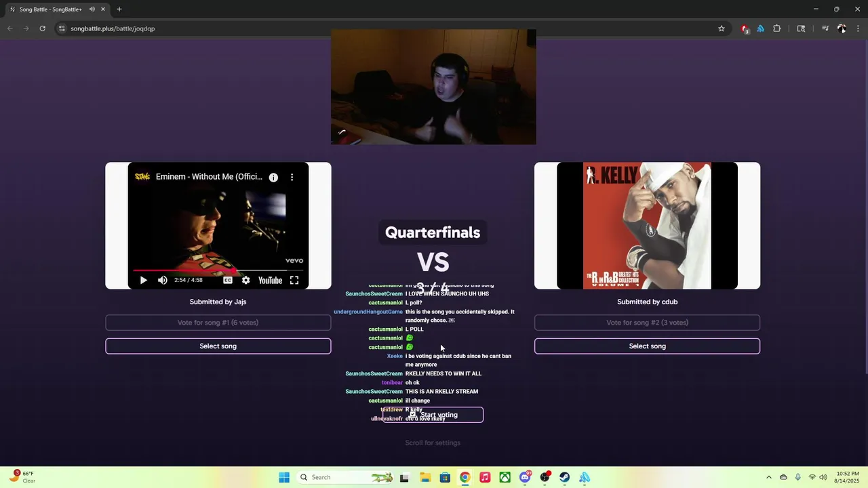Open a new browser tab
Screen dimensions: 868x488
point(119,9)
